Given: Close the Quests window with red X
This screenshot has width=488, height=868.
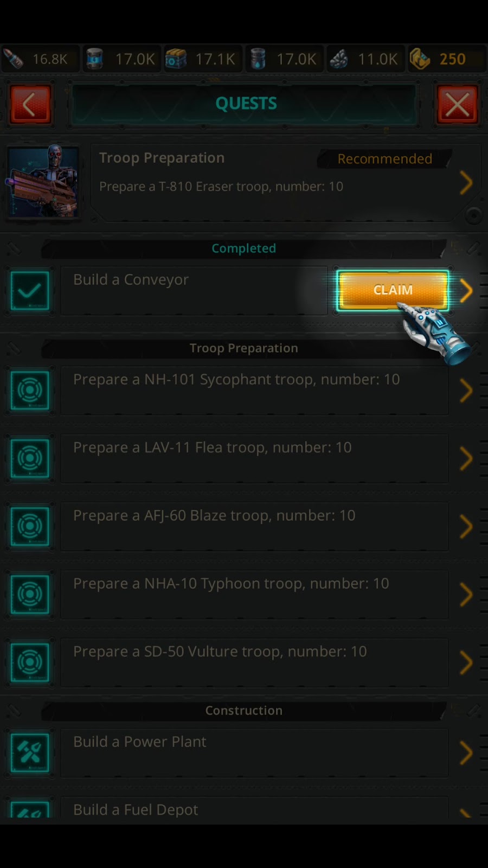Looking at the screenshot, I should click(458, 104).
